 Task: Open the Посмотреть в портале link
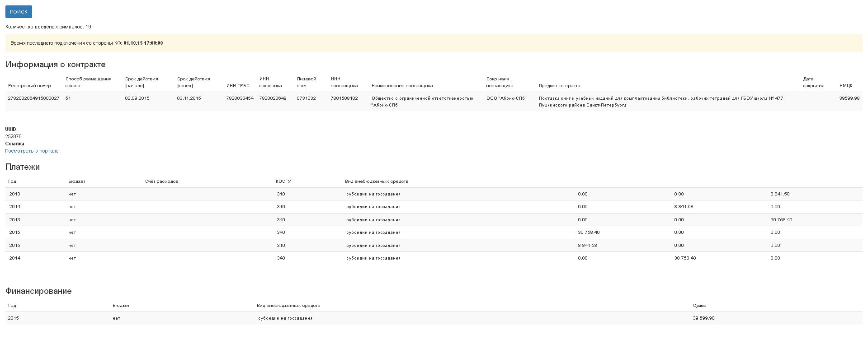click(x=32, y=151)
